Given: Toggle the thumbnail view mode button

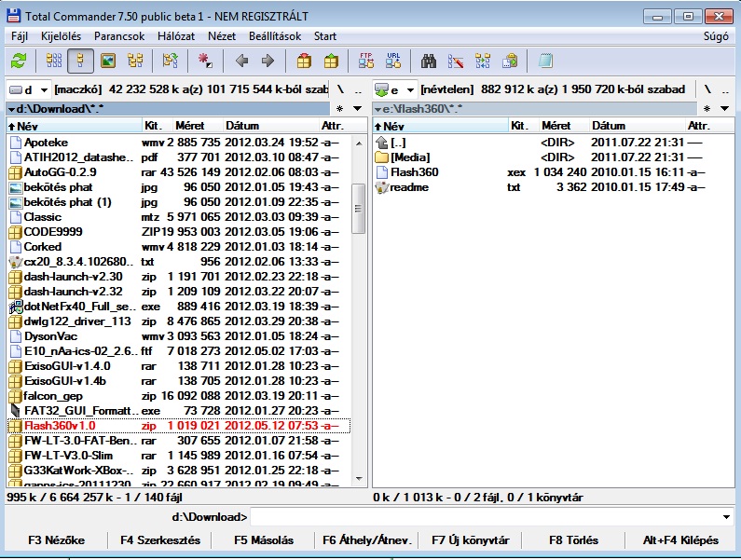Looking at the screenshot, I should [107, 61].
